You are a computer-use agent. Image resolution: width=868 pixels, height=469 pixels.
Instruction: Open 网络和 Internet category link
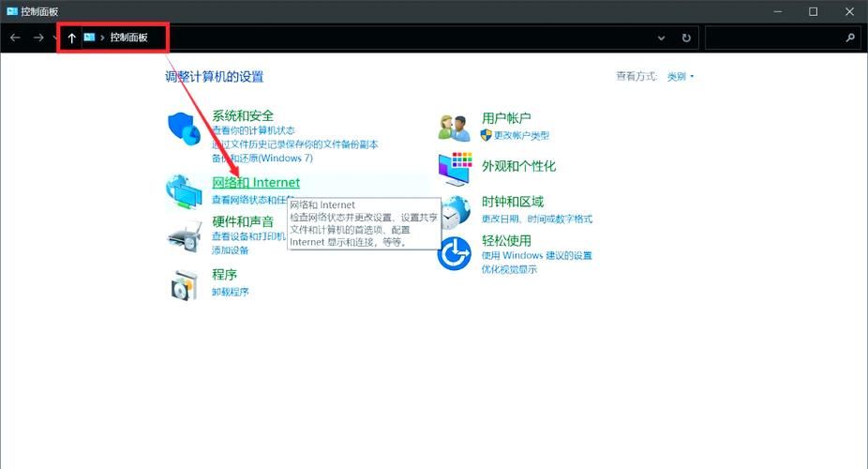point(256,182)
